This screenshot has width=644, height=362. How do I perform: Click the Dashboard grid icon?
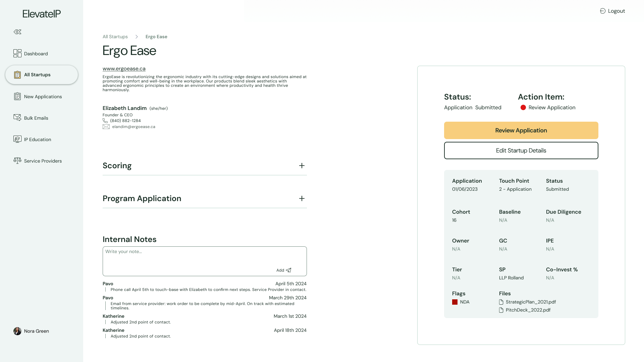click(x=17, y=53)
